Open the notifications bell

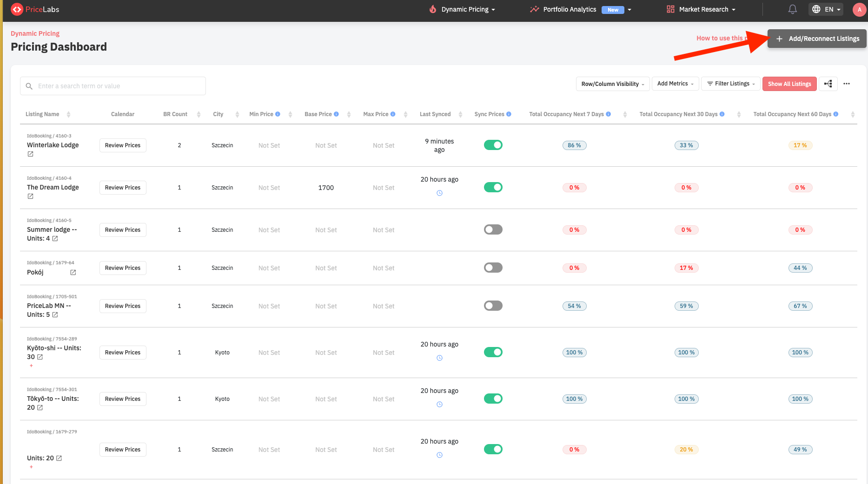tap(793, 9)
